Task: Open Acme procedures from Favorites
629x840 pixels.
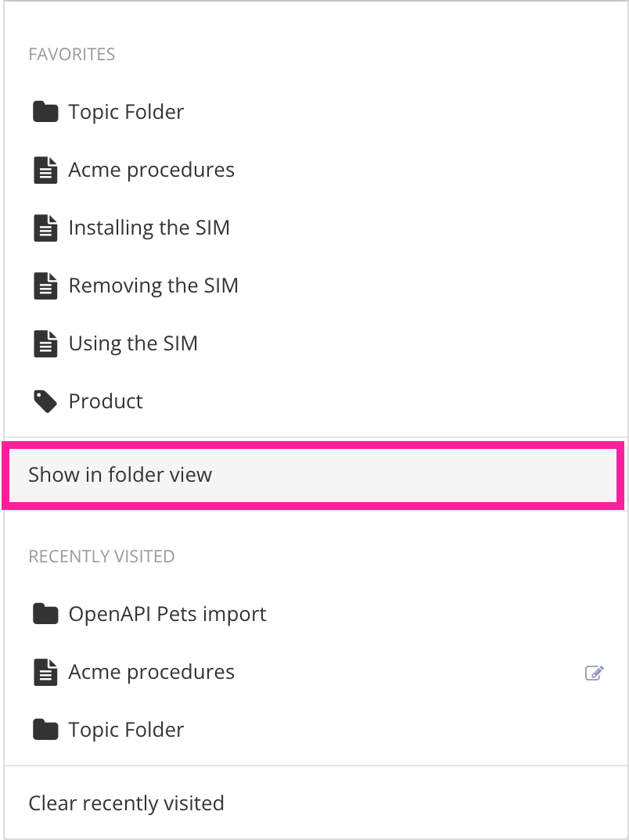Action: [151, 169]
